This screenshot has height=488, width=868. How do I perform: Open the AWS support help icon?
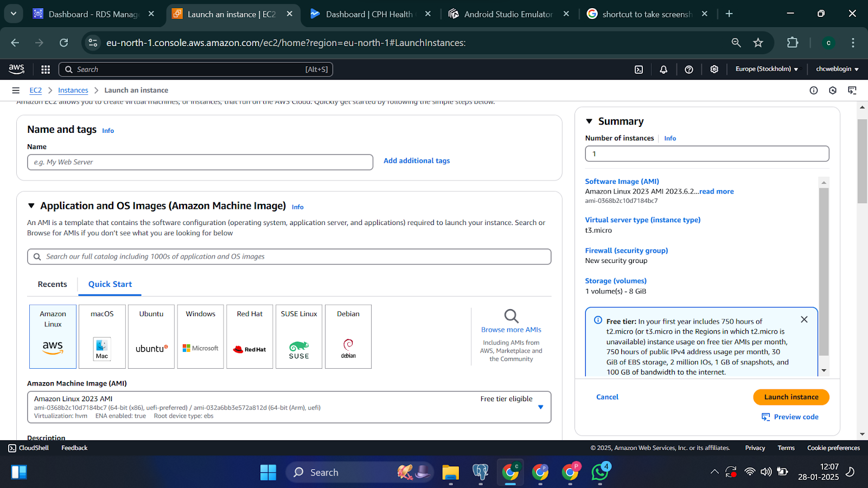(x=689, y=69)
